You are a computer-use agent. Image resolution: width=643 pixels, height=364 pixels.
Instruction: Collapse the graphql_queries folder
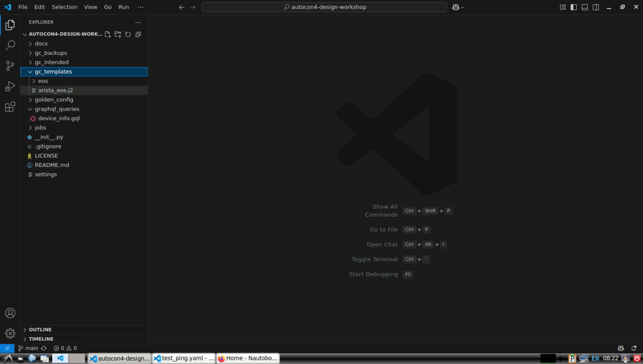[x=57, y=109]
